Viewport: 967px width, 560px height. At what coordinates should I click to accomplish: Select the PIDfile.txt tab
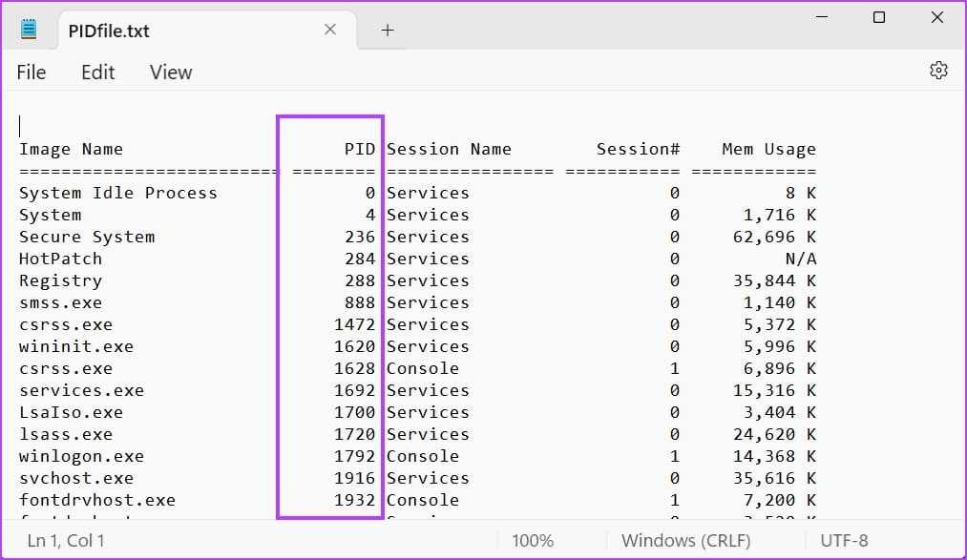(109, 31)
